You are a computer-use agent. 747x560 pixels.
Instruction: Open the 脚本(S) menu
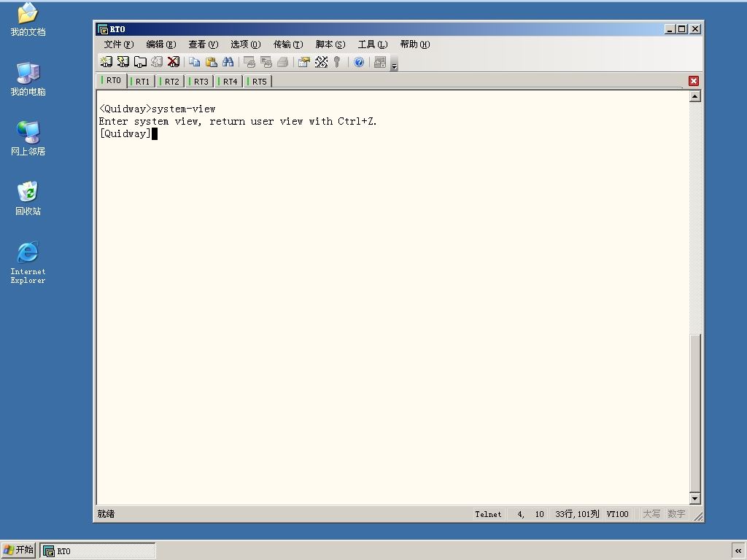[330, 44]
